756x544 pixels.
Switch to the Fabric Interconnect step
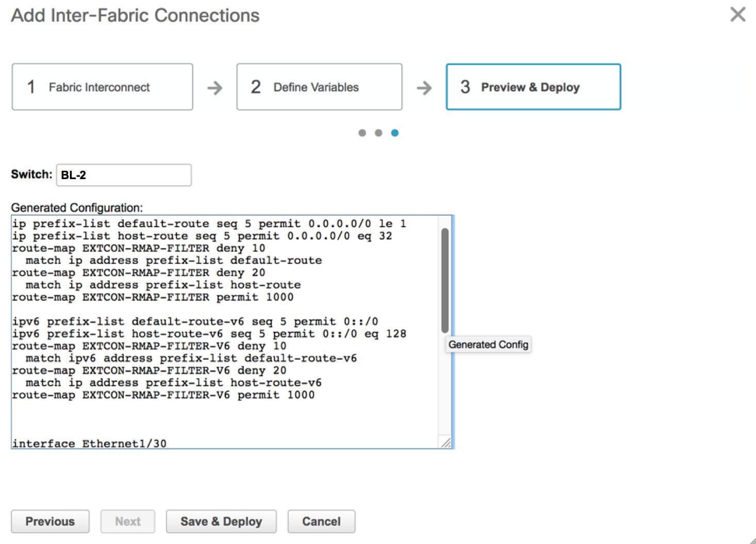[x=101, y=86]
